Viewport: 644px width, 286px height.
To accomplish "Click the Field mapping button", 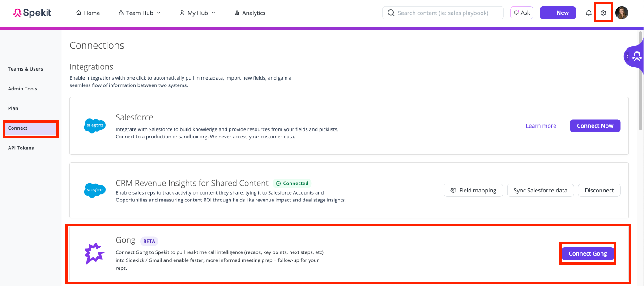I will point(473,190).
